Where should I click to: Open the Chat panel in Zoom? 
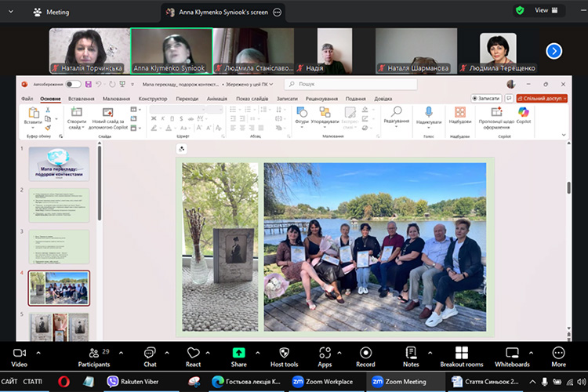click(x=150, y=353)
